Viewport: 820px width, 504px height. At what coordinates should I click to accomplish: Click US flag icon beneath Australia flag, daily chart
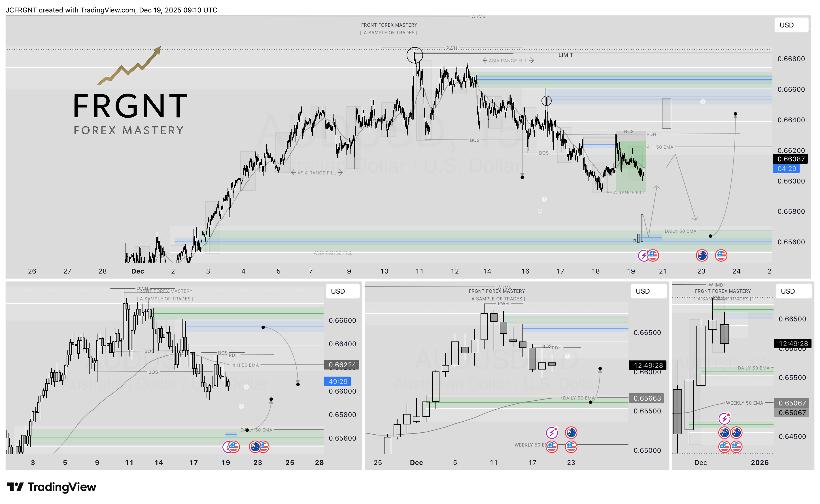tap(571, 447)
